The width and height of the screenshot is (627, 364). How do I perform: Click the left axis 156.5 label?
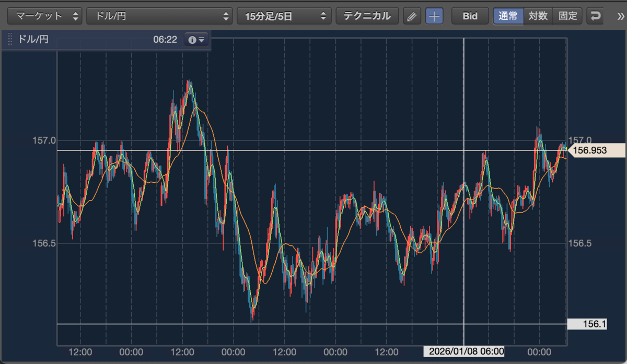[x=44, y=243]
